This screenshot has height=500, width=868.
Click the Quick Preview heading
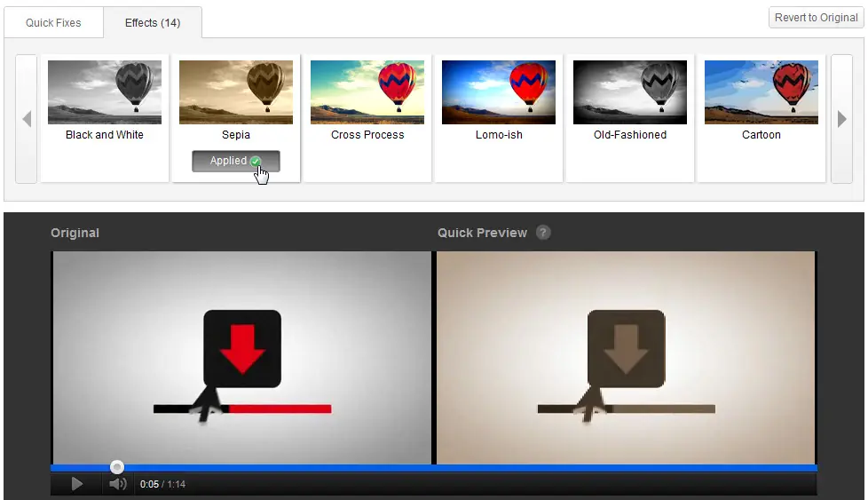click(482, 233)
